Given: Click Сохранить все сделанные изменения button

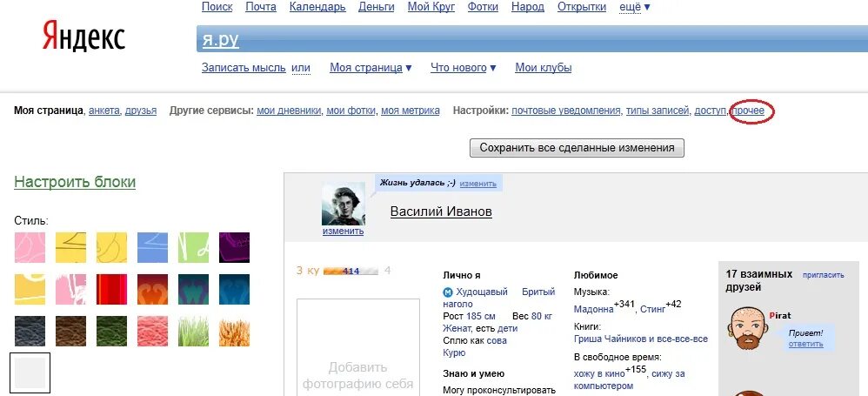Looking at the screenshot, I should click(577, 148).
